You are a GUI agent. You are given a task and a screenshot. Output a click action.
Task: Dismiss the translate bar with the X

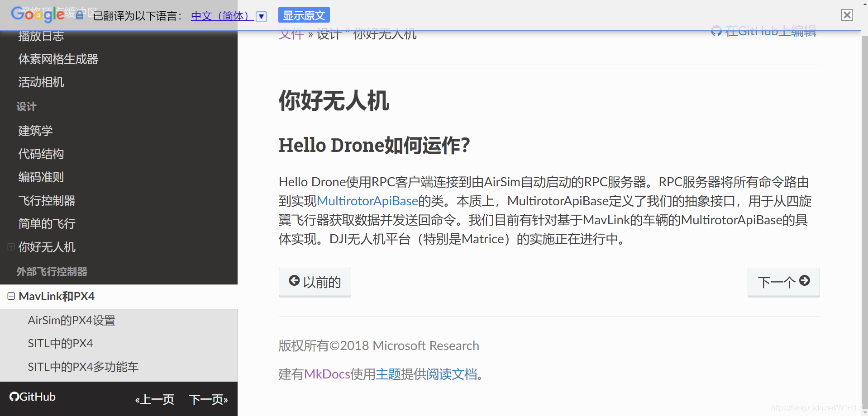point(846,14)
